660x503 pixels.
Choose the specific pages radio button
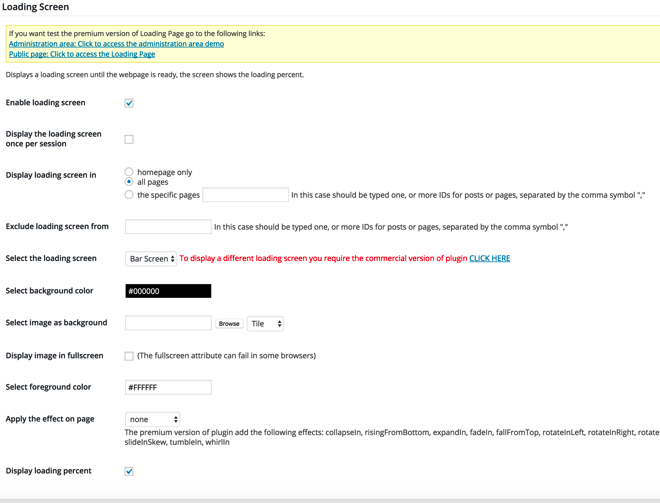(x=129, y=195)
